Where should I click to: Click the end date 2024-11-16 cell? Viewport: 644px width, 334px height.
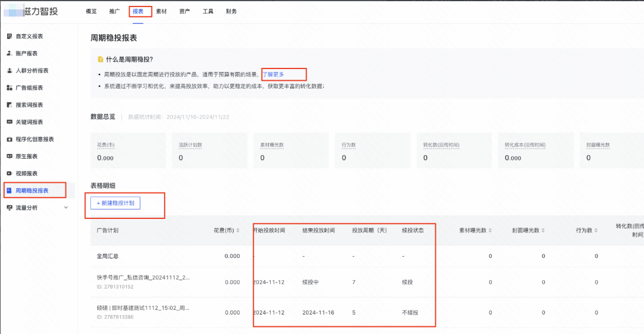tap(318, 313)
